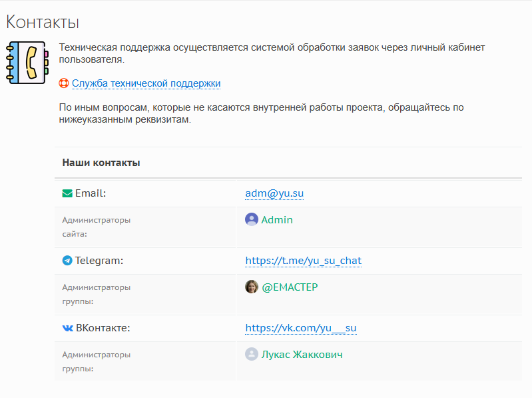Click the @EMACTEP avatar photo

(x=252, y=287)
